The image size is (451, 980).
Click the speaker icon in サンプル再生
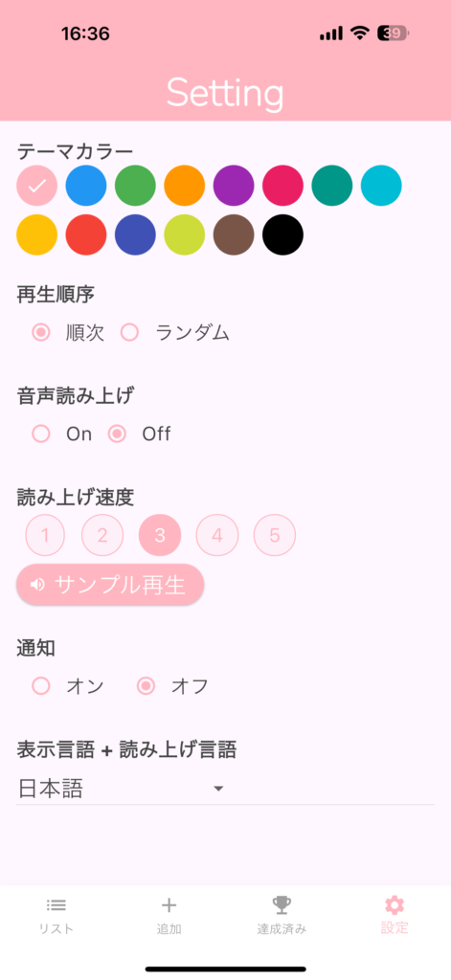(37, 585)
